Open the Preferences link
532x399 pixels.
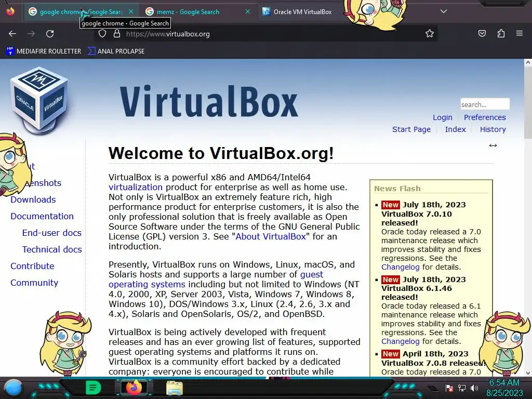click(x=485, y=117)
